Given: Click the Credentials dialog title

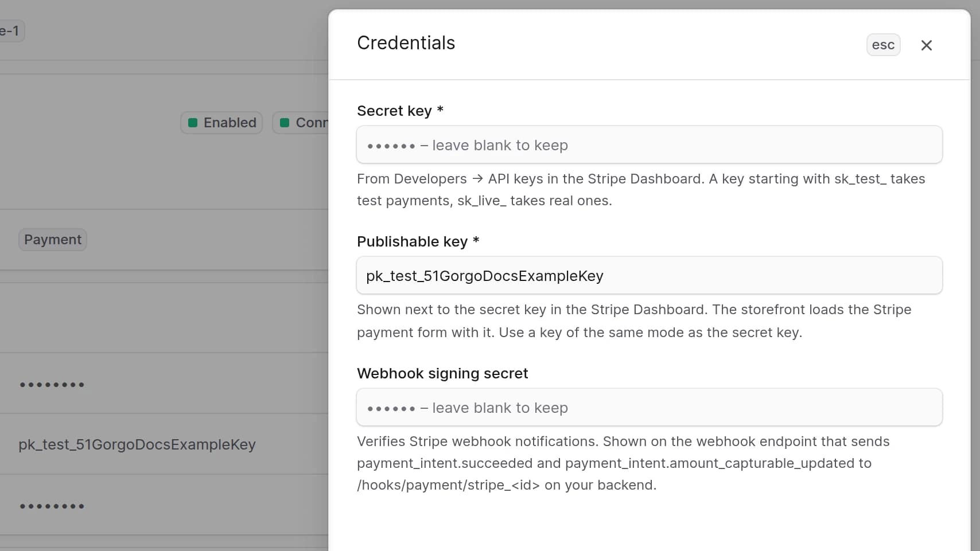Looking at the screenshot, I should point(406,43).
